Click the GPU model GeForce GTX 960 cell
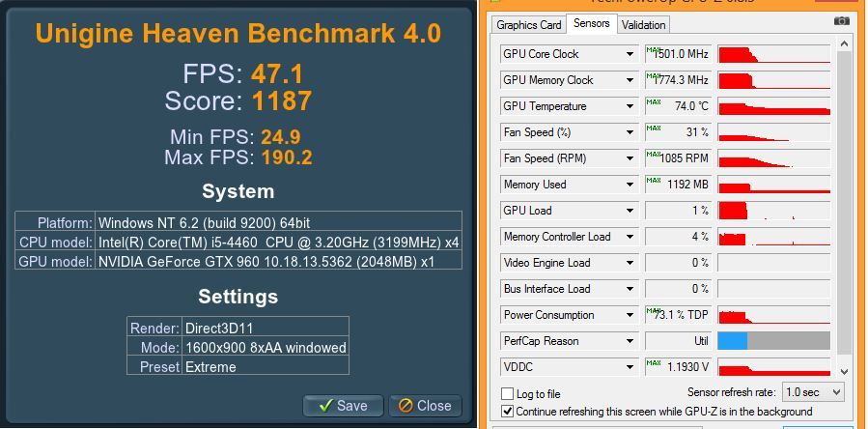 point(278,261)
